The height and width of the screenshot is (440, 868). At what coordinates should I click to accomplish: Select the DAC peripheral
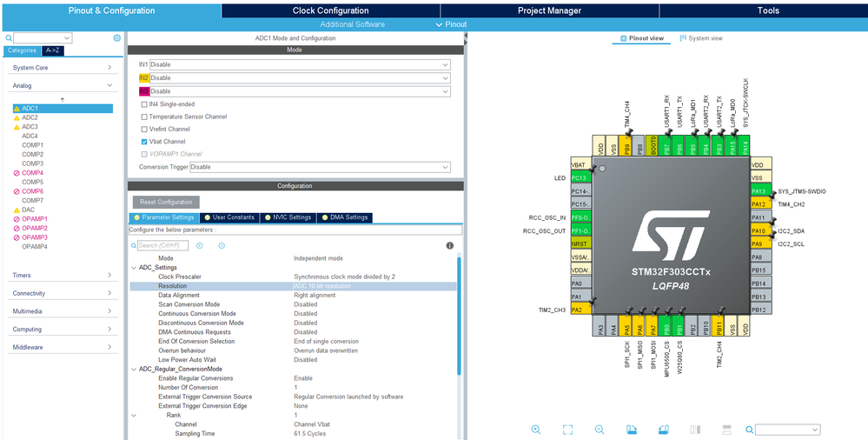(x=28, y=210)
